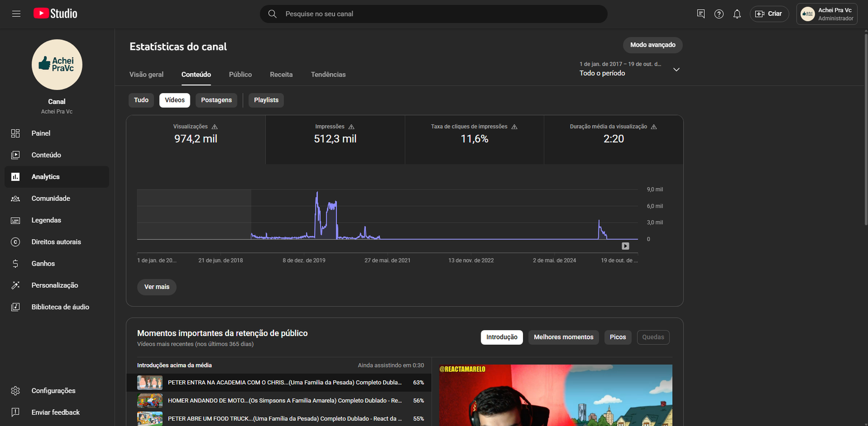Image resolution: width=868 pixels, height=426 pixels.
Task: Select the Melhores momentos retention chip
Action: 564,337
